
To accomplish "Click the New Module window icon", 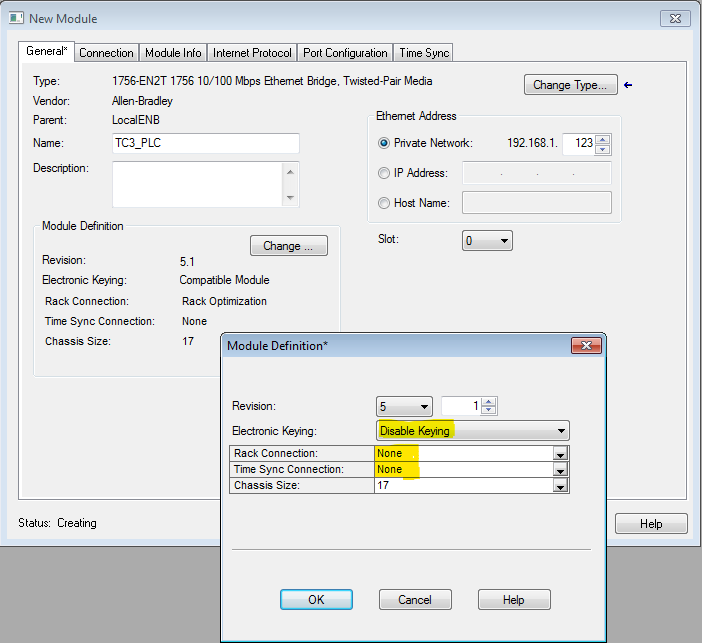I will [x=16, y=18].
